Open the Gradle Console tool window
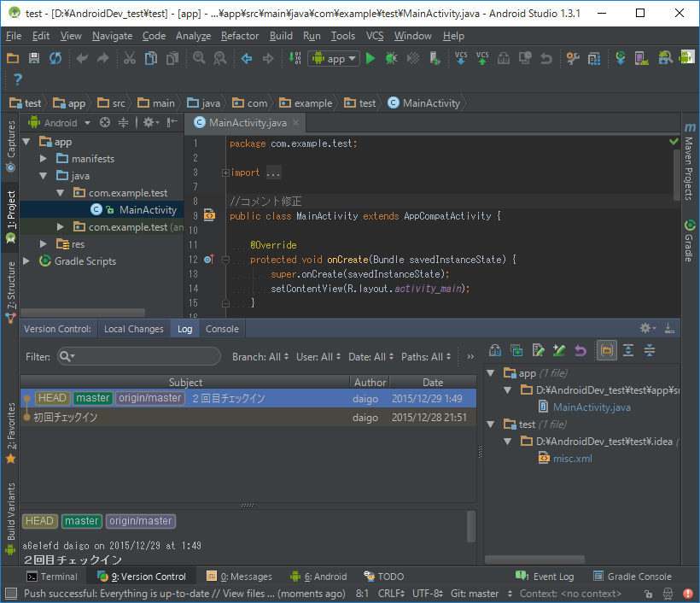Screen dimensions: 700x603 pyautogui.click(x=633, y=577)
